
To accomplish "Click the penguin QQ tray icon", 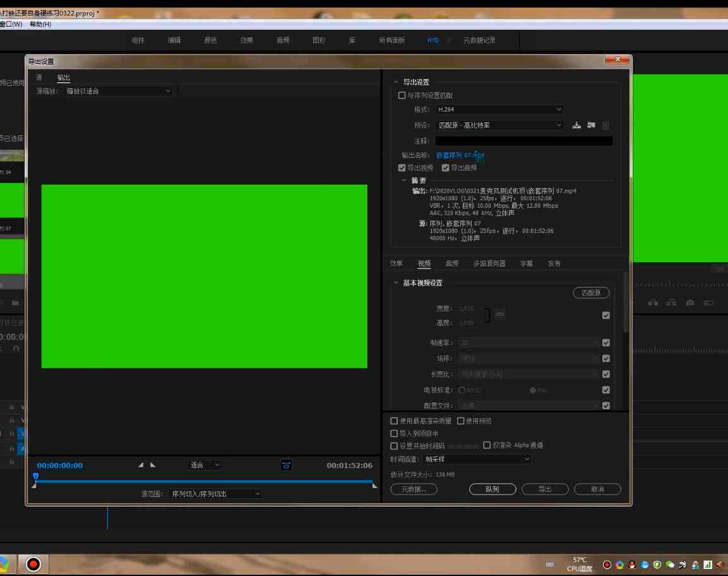I will click(632, 565).
